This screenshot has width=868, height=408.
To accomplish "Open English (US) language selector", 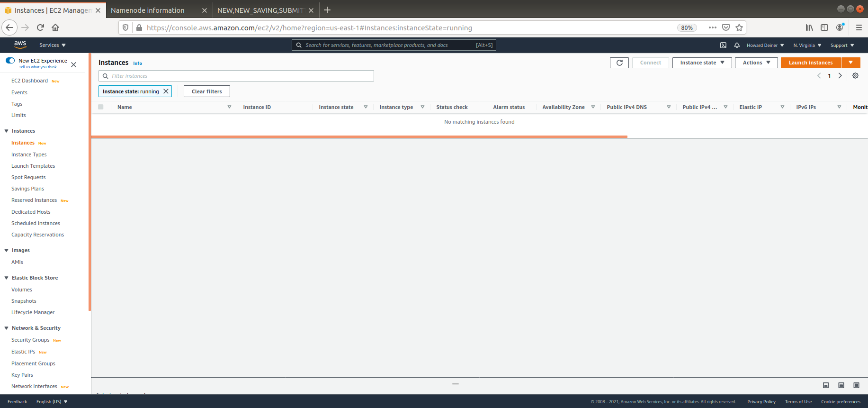I will pos(52,402).
